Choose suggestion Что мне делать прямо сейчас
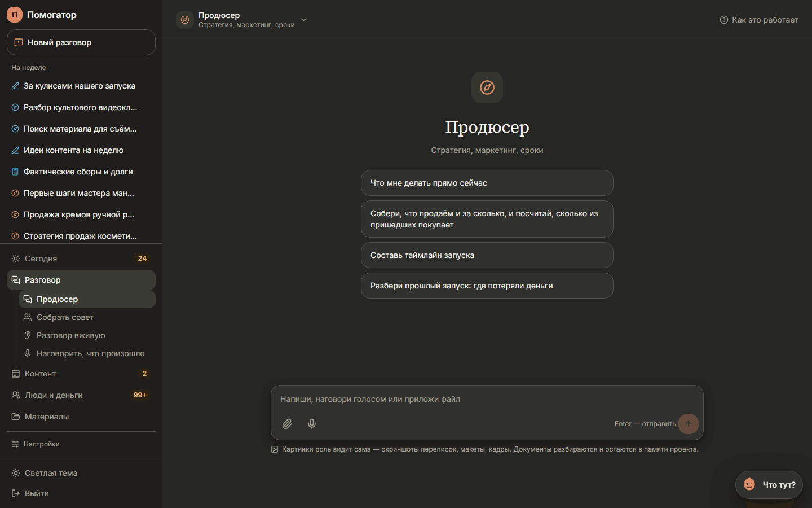 click(x=487, y=183)
